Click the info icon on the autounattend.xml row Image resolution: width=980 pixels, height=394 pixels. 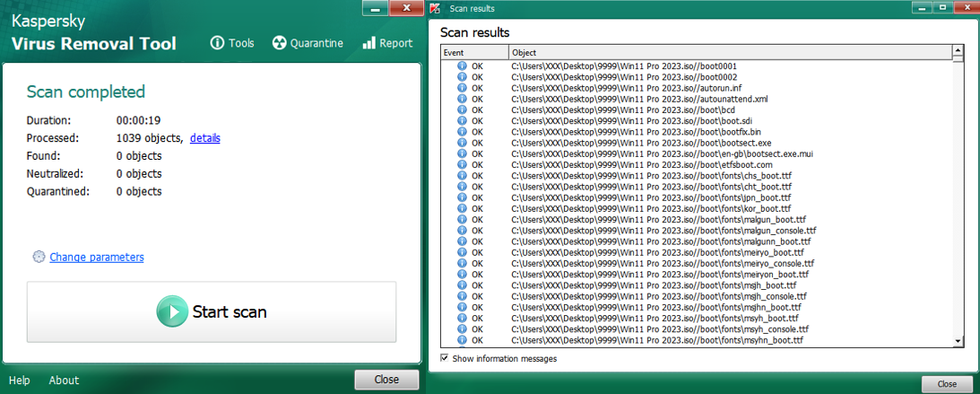pos(463,98)
